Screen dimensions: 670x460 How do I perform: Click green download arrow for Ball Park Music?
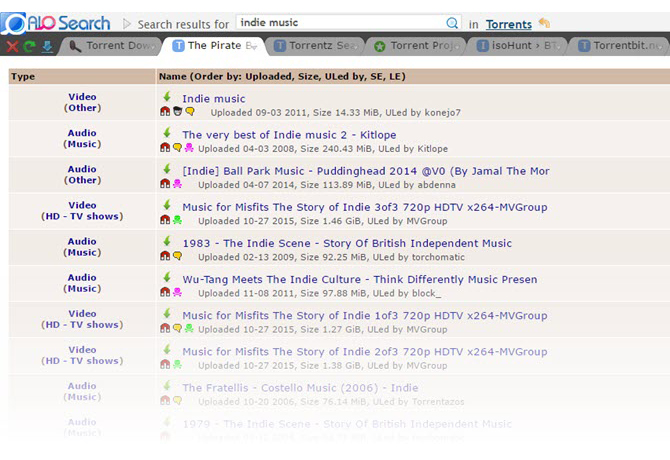(167, 169)
